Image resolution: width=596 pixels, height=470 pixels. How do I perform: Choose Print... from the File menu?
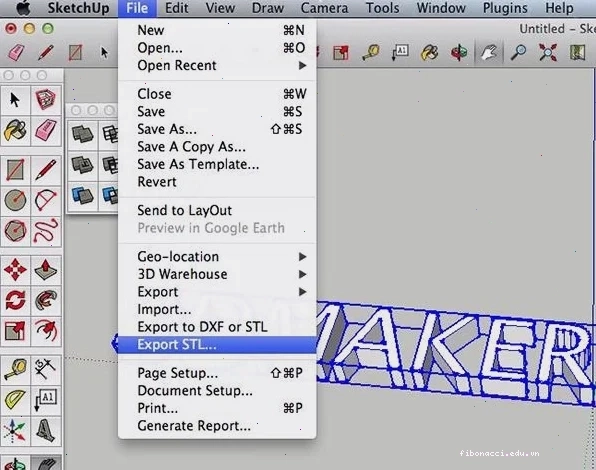tap(217, 408)
